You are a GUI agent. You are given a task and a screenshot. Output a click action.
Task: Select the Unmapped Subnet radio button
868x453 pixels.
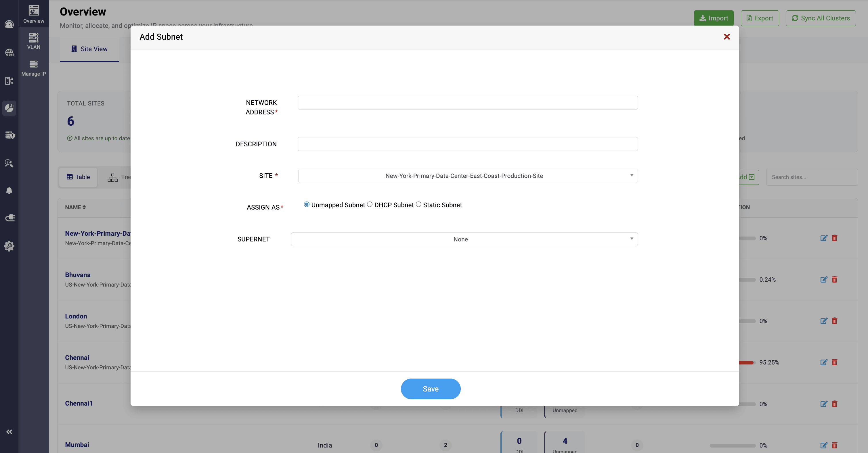pyautogui.click(x=306, y=204)
